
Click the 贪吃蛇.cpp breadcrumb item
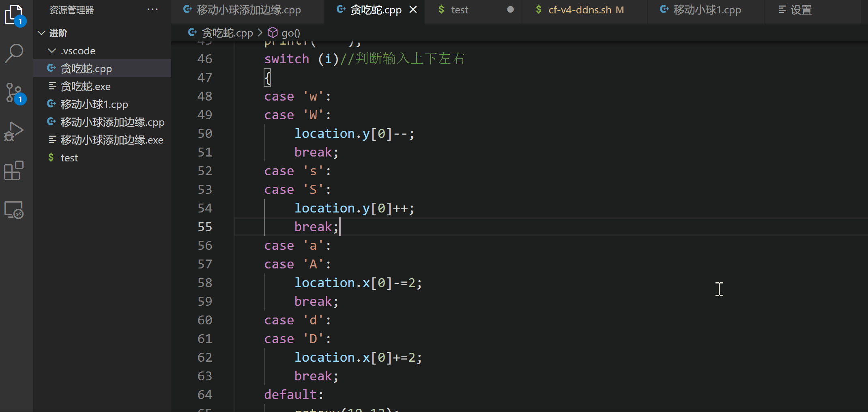tap(227, 33)
